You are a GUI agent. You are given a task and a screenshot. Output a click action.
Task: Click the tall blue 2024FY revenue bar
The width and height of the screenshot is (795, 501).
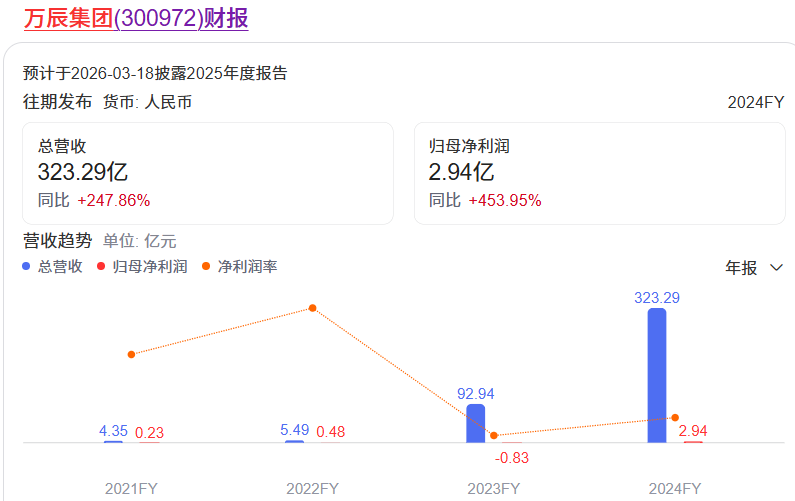(657, 375)
